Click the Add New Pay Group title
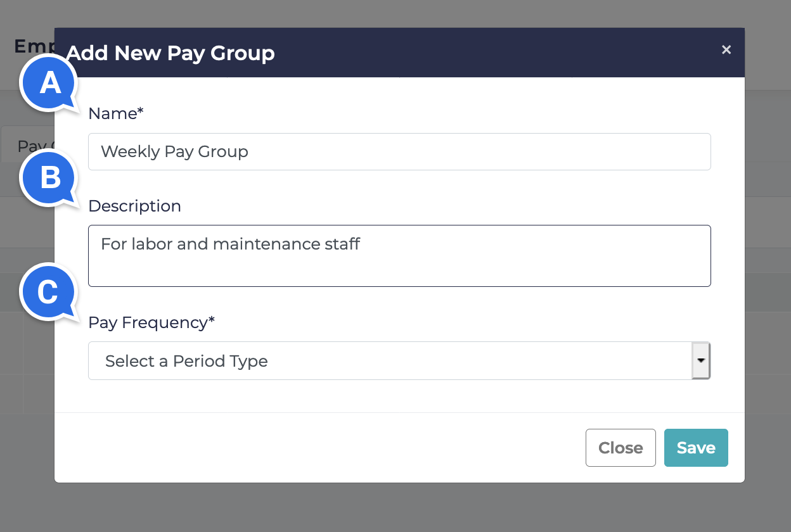Viewport: 791px width, 532px height. 171,53
